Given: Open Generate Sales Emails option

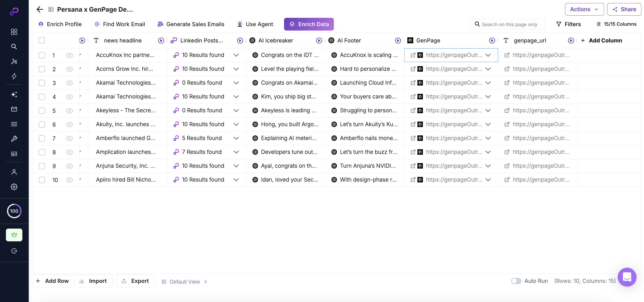Looking at the screenshot, I should (x=191, y=24).
